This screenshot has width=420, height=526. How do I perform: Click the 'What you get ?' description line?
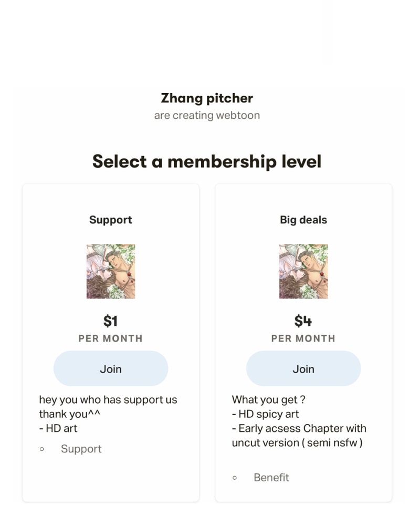(x=269, y=399)
